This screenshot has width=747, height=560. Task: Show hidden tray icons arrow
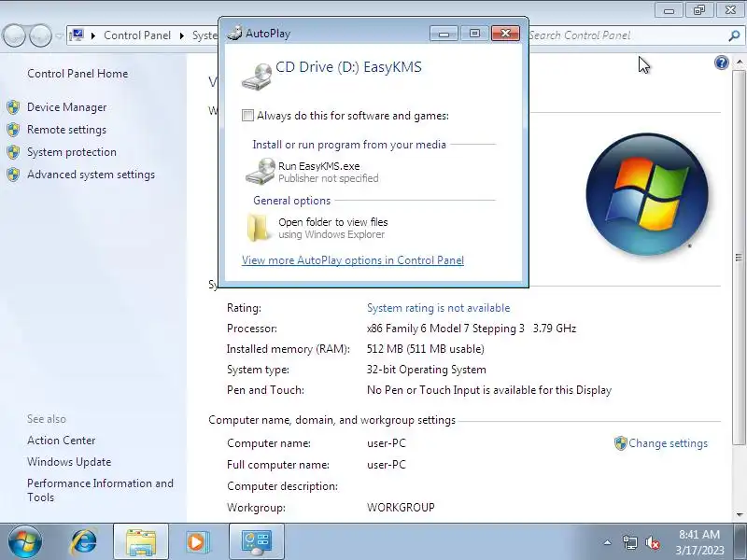(608, 542)
